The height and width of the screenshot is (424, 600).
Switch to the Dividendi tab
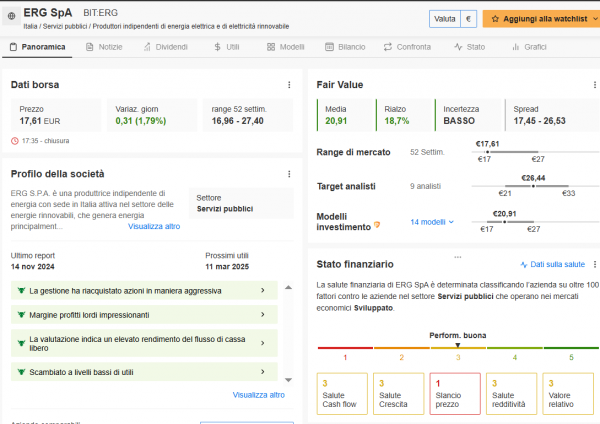pyautogui.click(x=165, y=47)
